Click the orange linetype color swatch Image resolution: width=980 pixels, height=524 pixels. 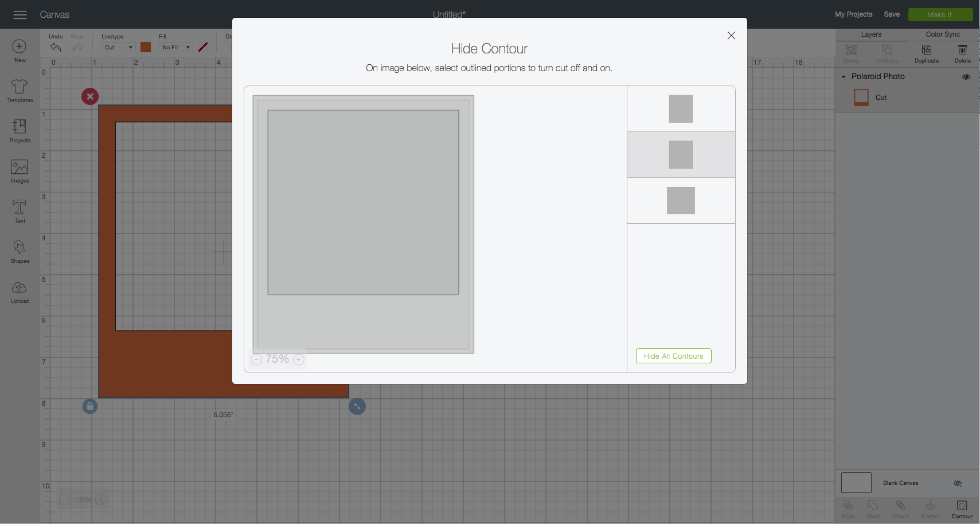(146, 48)
